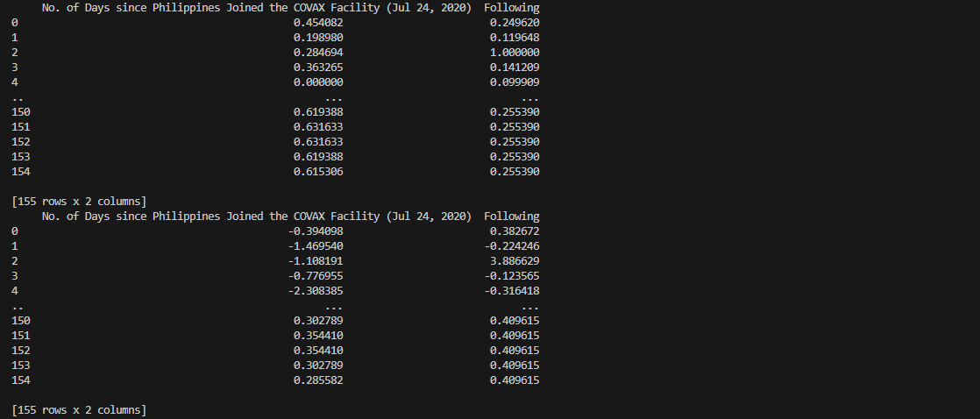Click row index 150 in the first table

(21, 112)
